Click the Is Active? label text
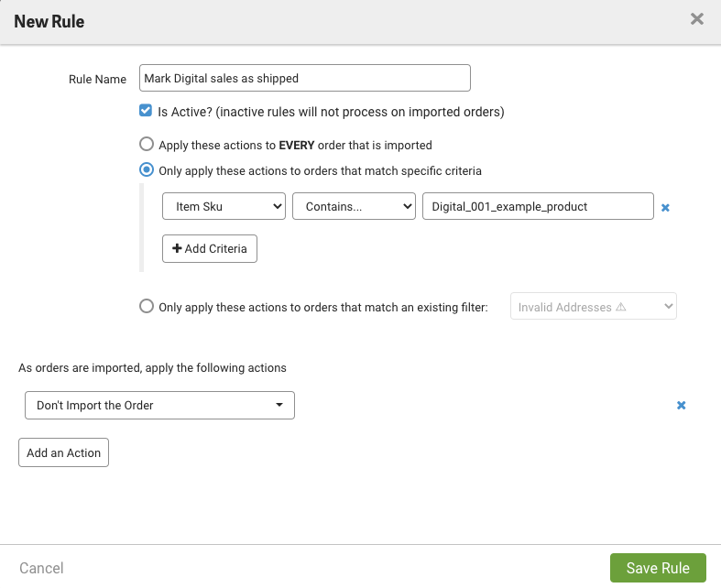The height and width of the screenshot is (588, 721). [331, 112]
